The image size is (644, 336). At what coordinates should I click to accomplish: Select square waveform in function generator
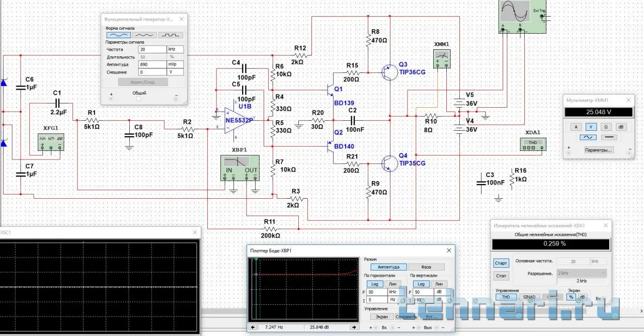pyautogui.click(x=171, y=35)
